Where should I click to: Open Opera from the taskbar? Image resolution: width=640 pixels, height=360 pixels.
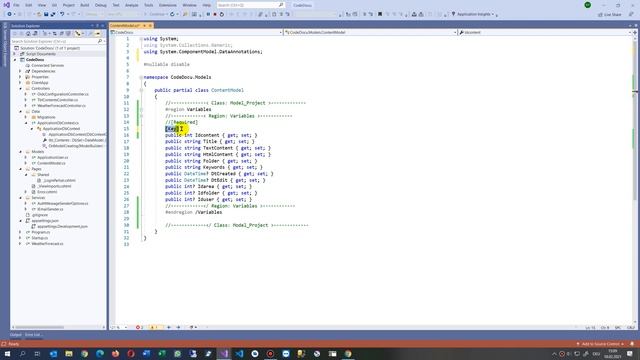(x=131, y=353)
